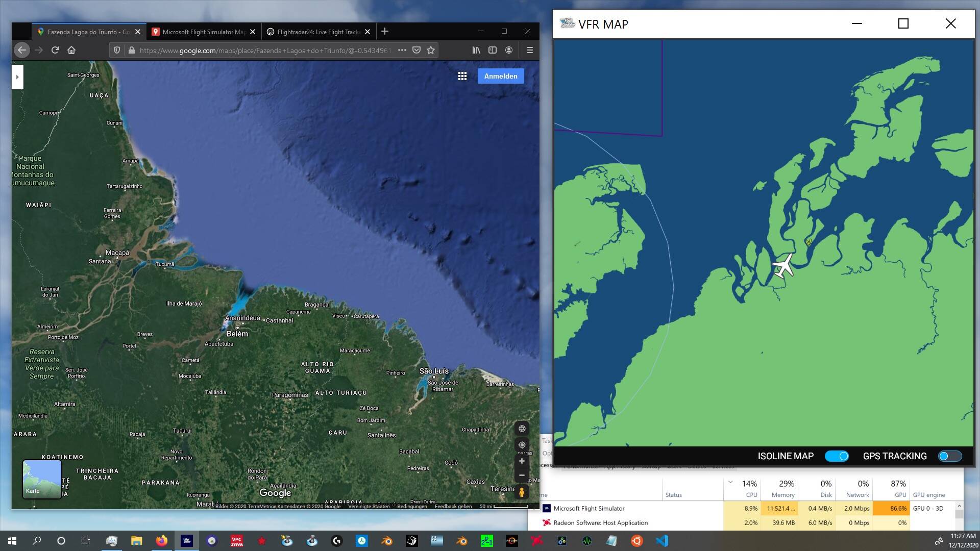Toggle globe view in Google Maps
Image resolution: width=980 pixels, height=551 pixels.
coord(522,429)
